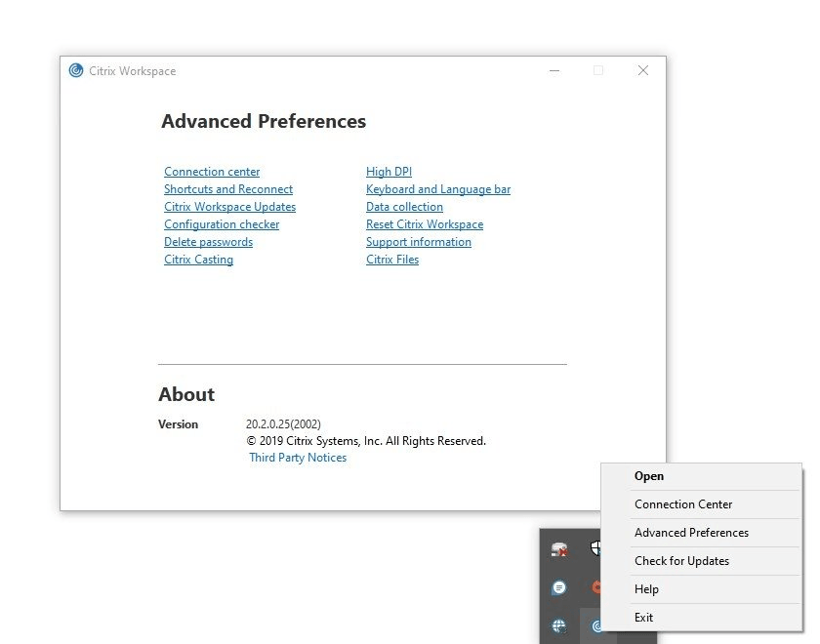
Task: Click the printer device tray icon with red X
Action: click(x=559, y=548)
